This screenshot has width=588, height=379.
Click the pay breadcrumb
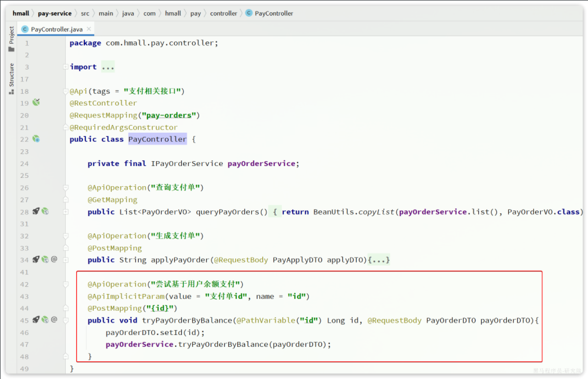195,13
